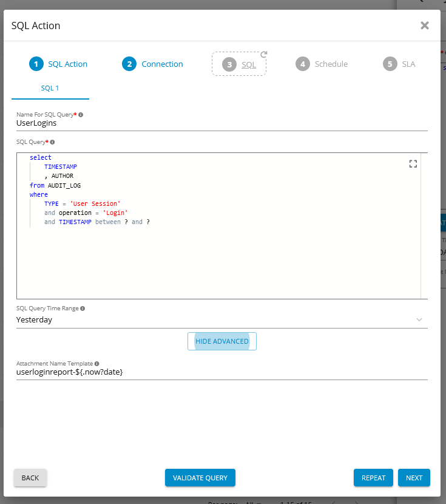Open the Time Range dropdown showing Yesterday

pos(221,320)
